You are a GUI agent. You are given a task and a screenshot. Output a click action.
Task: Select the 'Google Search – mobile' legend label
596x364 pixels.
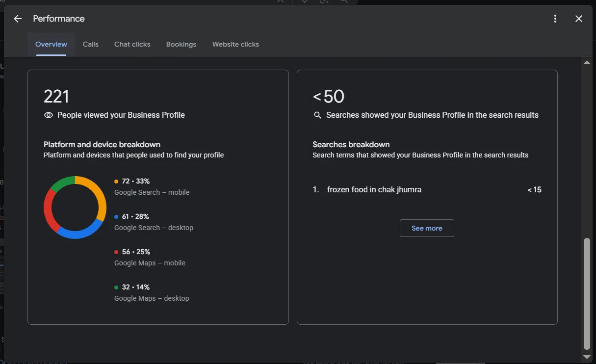pyautogui.click(x=152, y=192)
